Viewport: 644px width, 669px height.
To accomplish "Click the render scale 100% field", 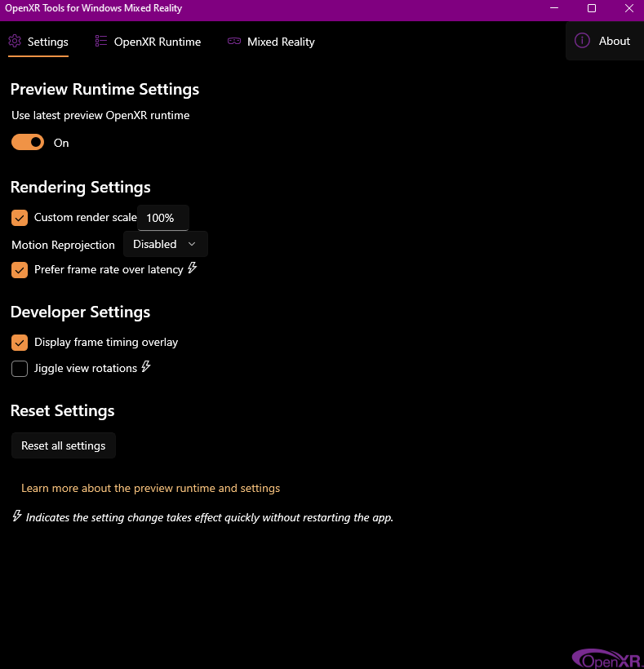I will (163, 218).
